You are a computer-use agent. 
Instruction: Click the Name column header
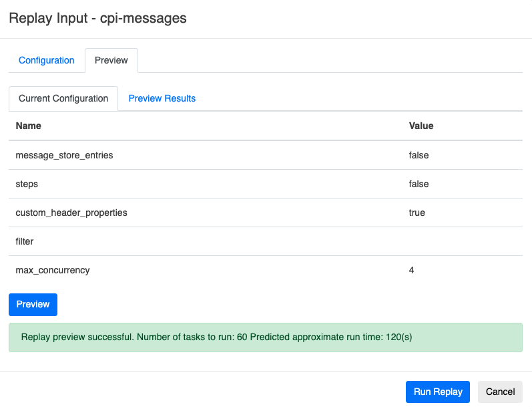28,126
